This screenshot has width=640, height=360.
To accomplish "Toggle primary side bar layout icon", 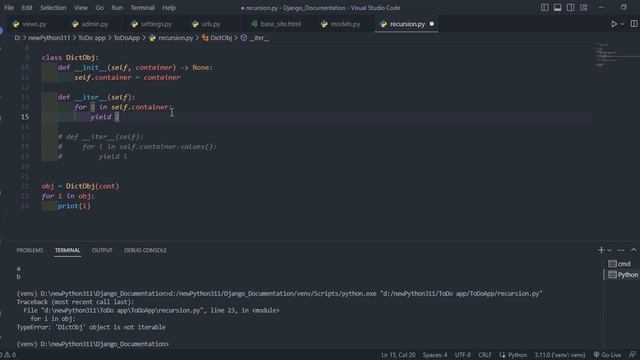I will [x=544, y=7].
